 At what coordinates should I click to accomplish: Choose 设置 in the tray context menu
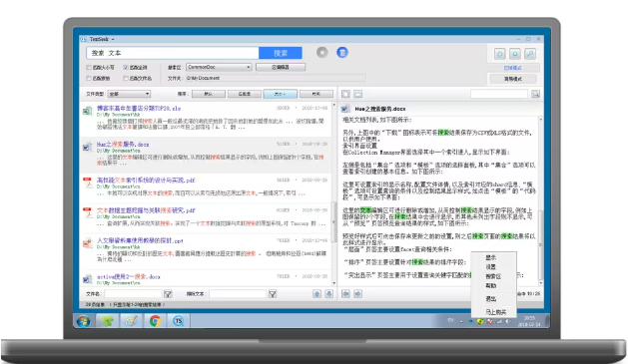[x=490, y=267]
